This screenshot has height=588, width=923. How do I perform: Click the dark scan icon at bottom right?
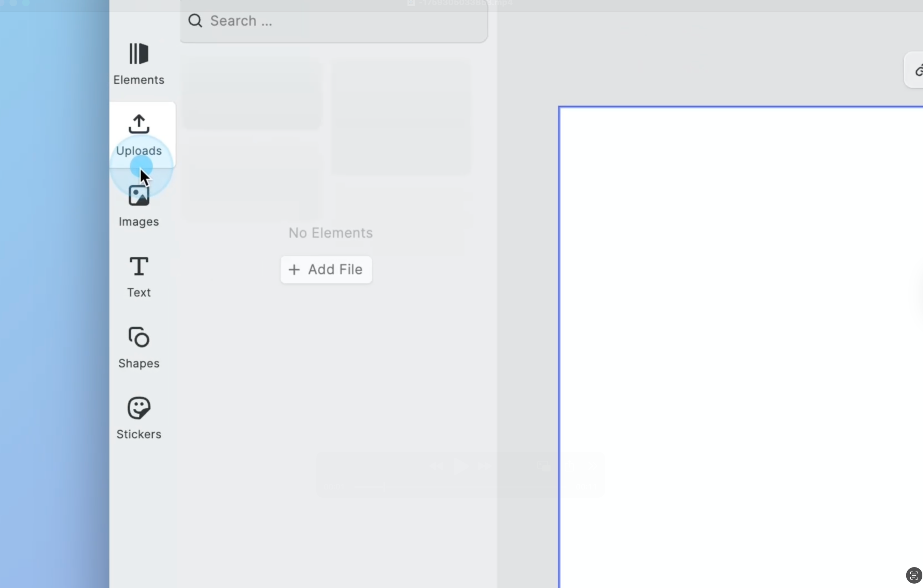914,575
